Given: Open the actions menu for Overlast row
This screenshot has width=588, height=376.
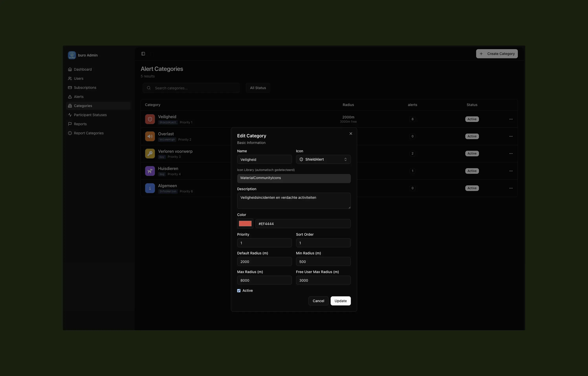Looking at the screenshot, I should tap(511, 136).
